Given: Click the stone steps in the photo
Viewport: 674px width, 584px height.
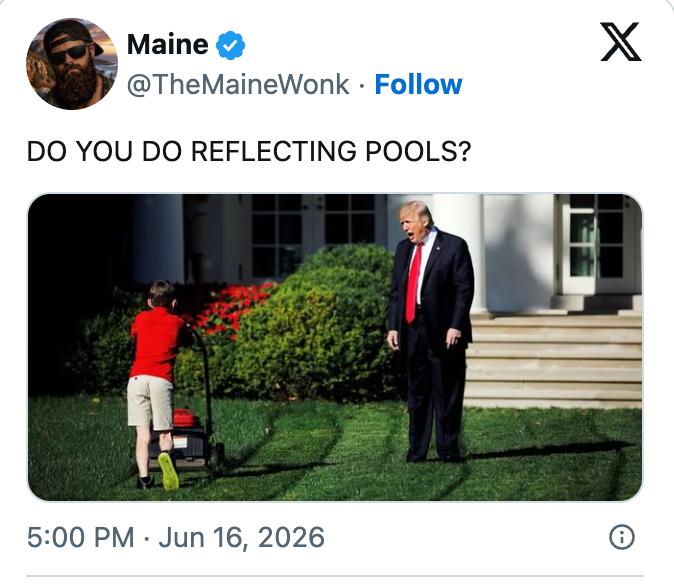Looking at the screenshot, I should click(555, 359).
